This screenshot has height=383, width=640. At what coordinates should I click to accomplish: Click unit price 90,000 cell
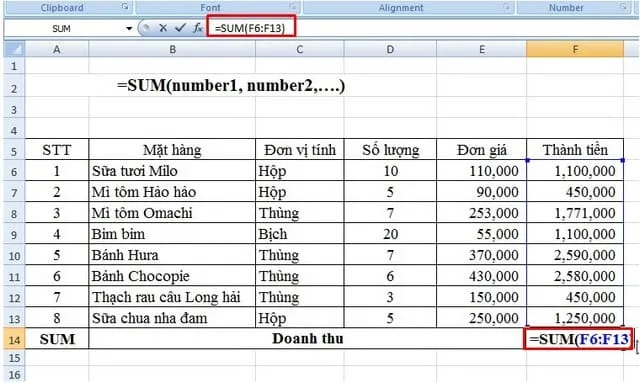click(482, 192)
